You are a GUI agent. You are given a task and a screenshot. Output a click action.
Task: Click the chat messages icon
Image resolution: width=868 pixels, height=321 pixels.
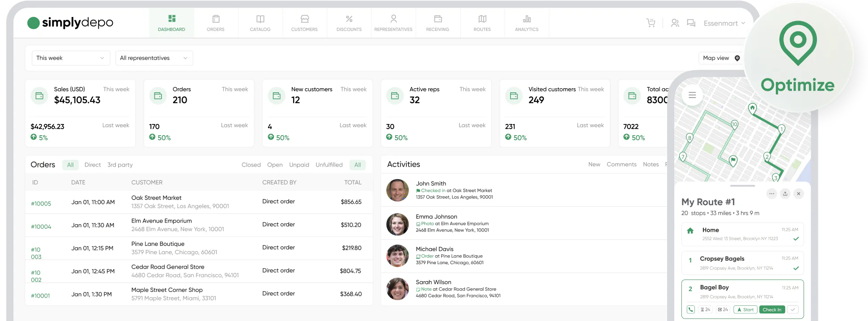691,23
